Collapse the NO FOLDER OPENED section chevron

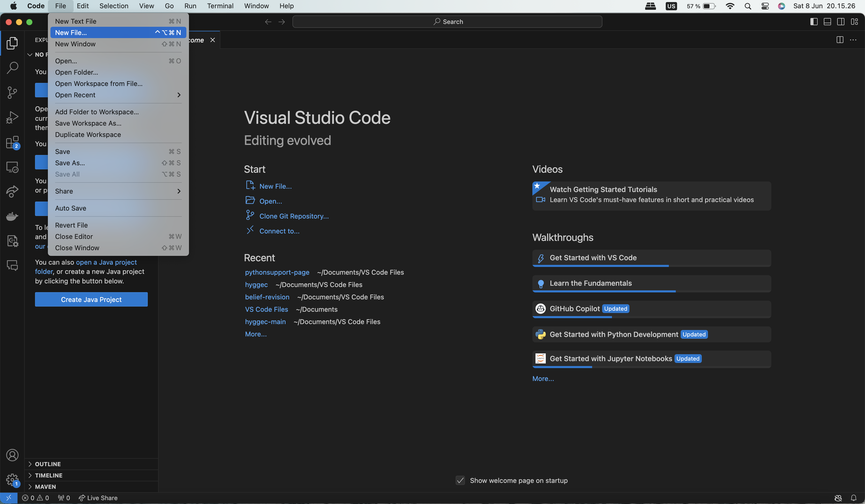tap(30, 55)
